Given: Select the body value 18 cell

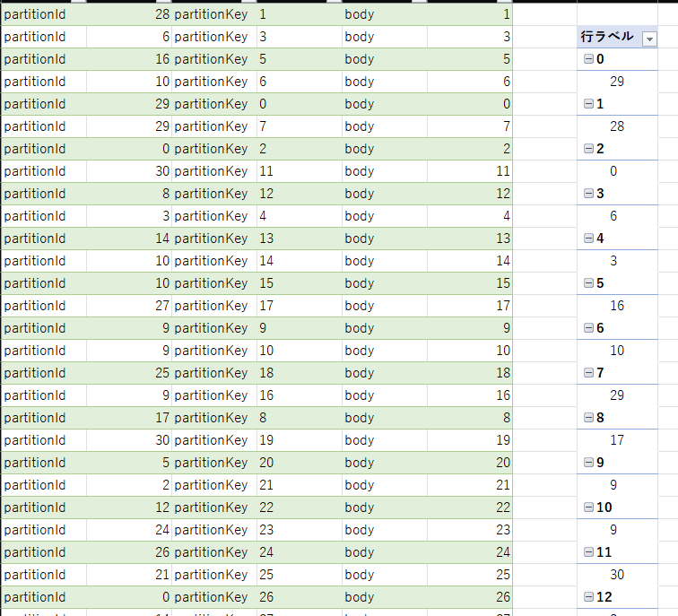Looking at the screenshot, I should coord(470,373).
